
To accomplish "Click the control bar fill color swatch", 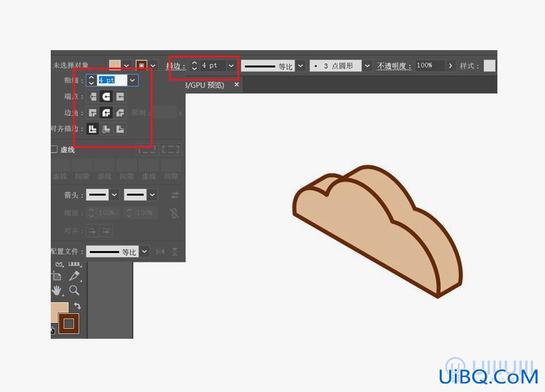I will point(115,65).
